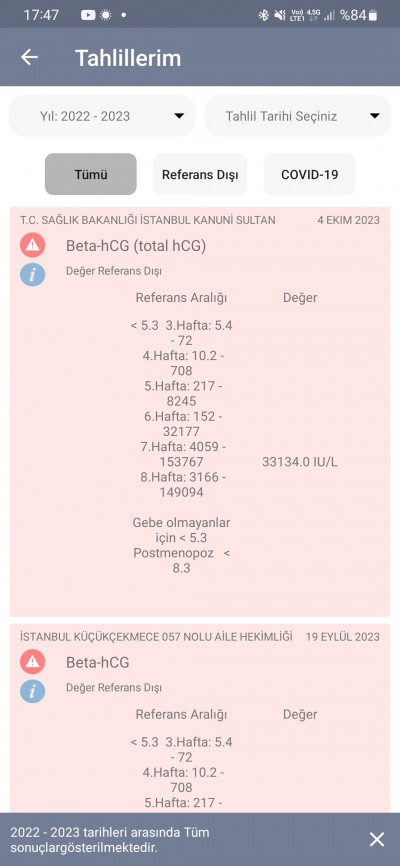Tap the Bluetooth icon in the status bar
This screenshot has height=866, width=400.
[263, 15]
